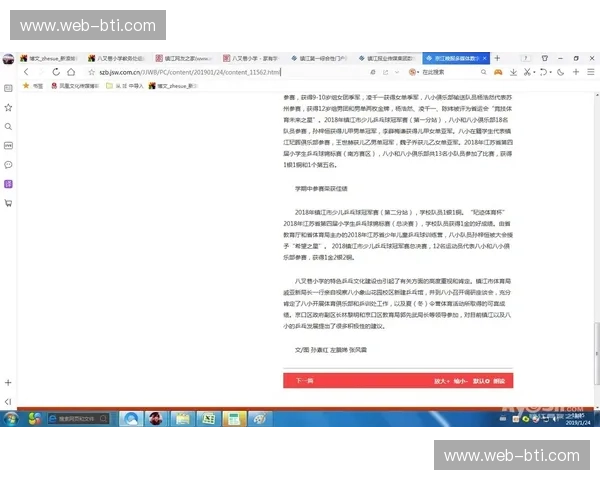Open the Windows Start button
Screen dimensions: 600x480
(11, 419)
